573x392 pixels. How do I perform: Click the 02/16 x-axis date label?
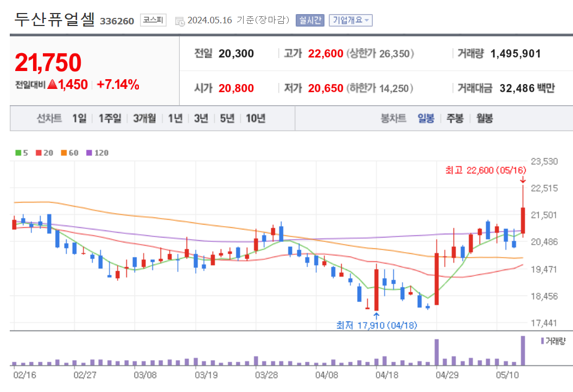pyautogui.click(x=24, y=375)
